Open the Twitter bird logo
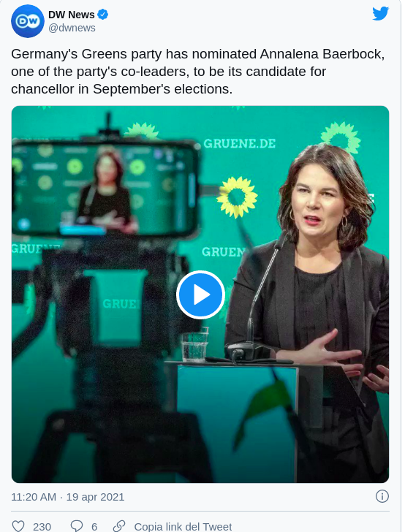 [381, 14]
